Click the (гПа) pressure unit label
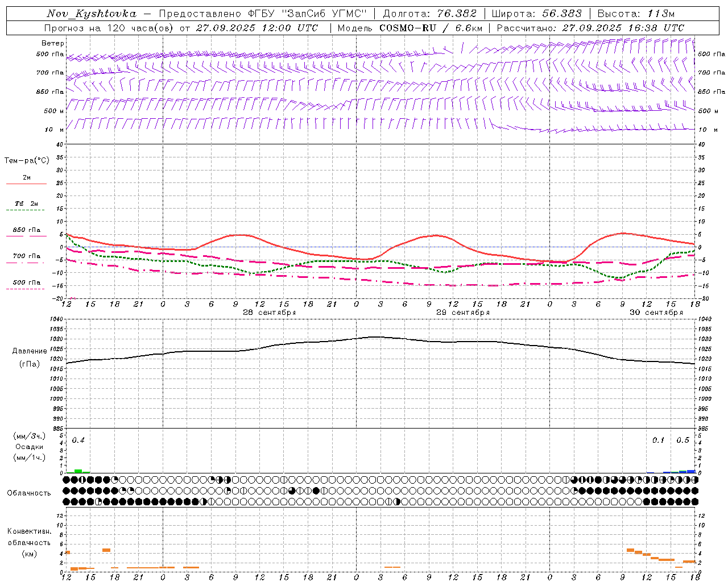Image resolution: width=728 pixels, height=582 pixels. 30,364
